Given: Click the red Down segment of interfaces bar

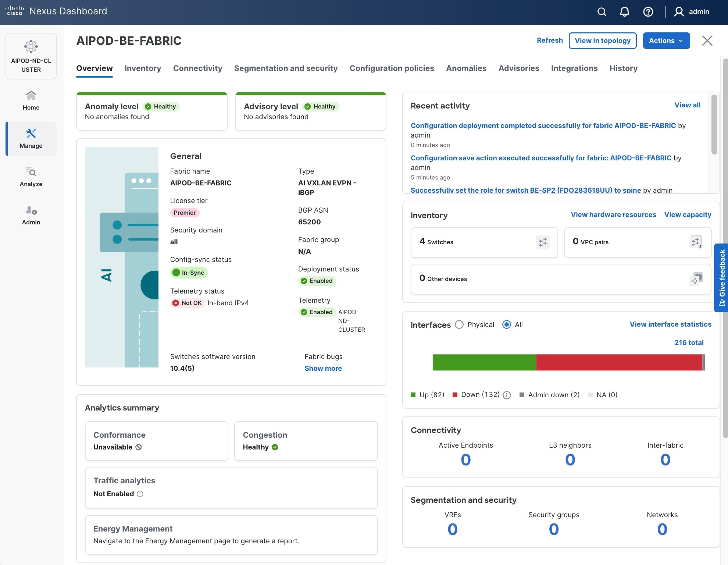Looking at the screenshot, I should 619,362.
